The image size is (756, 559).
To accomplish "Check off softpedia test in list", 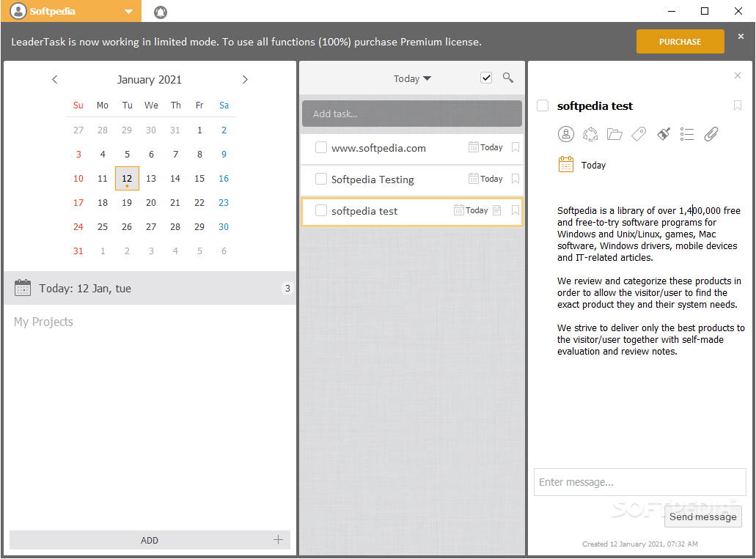I will point(320,210).
